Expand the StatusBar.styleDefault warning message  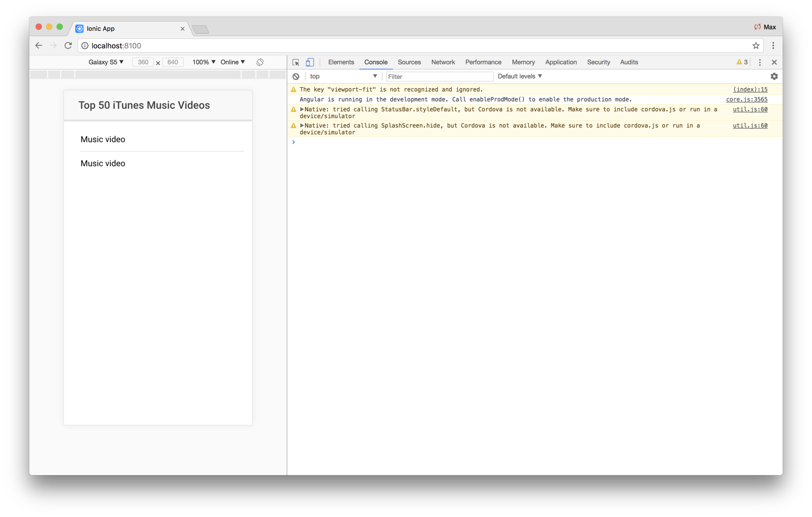(302, 110)
